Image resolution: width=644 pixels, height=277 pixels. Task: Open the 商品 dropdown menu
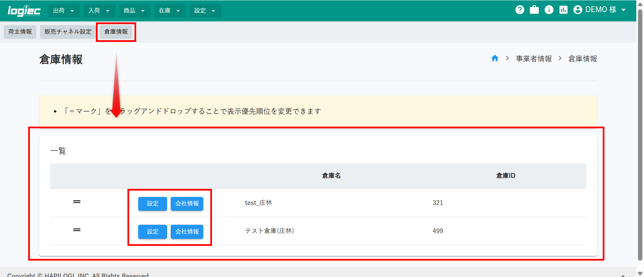click(134, 11)
